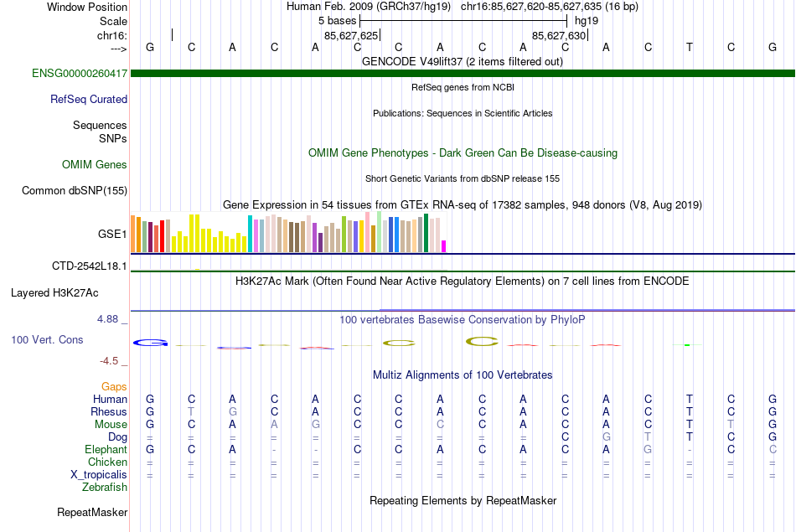The height and width of the screenshot is (532, 796).
Task: Click the dark green bar in GTEx chart
Action: 426,233
